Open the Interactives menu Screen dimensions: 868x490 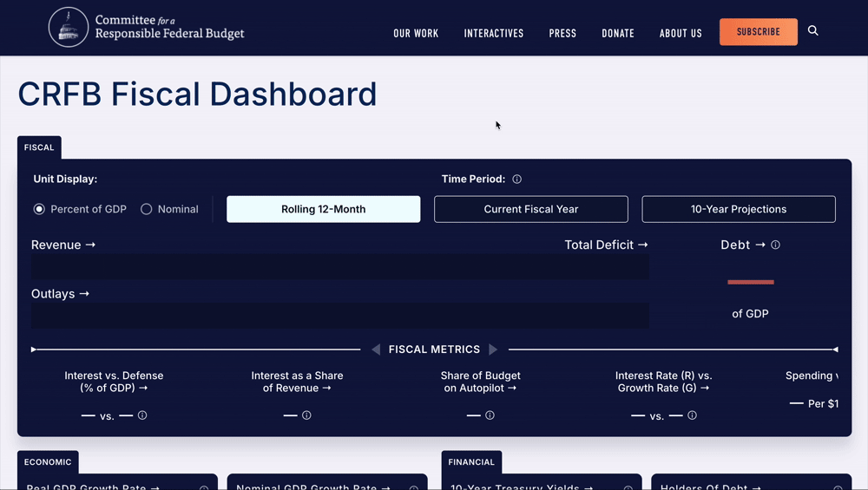[494, 33]
